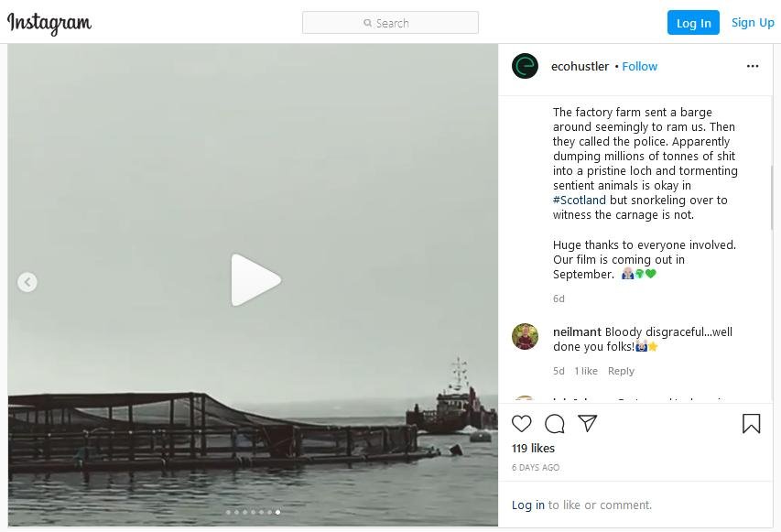781x532 pixels.
Task: Open the Sign Up link
Action: point(753,22)
